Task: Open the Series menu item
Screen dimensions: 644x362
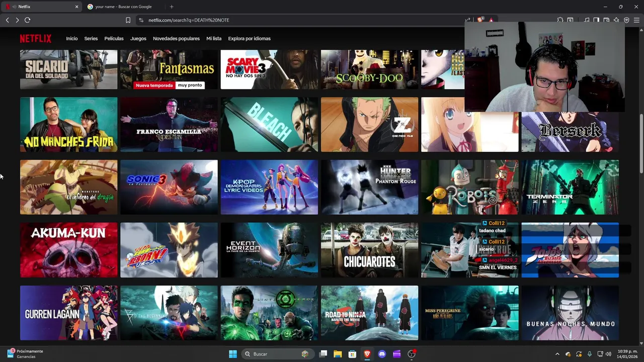Action: (x=91, y=39)
